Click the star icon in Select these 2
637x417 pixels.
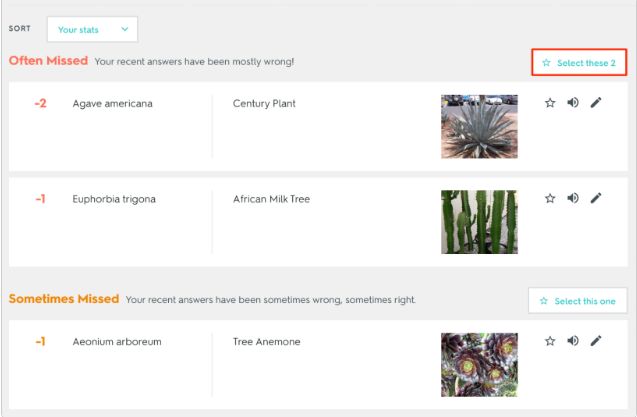(546, 63)
